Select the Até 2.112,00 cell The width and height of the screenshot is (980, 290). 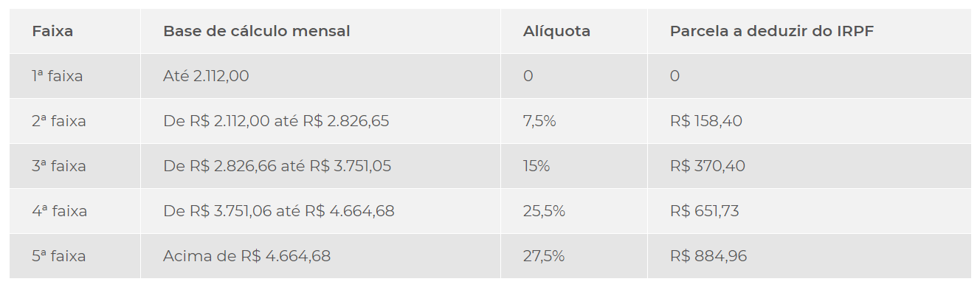click(x=206, y=76)
